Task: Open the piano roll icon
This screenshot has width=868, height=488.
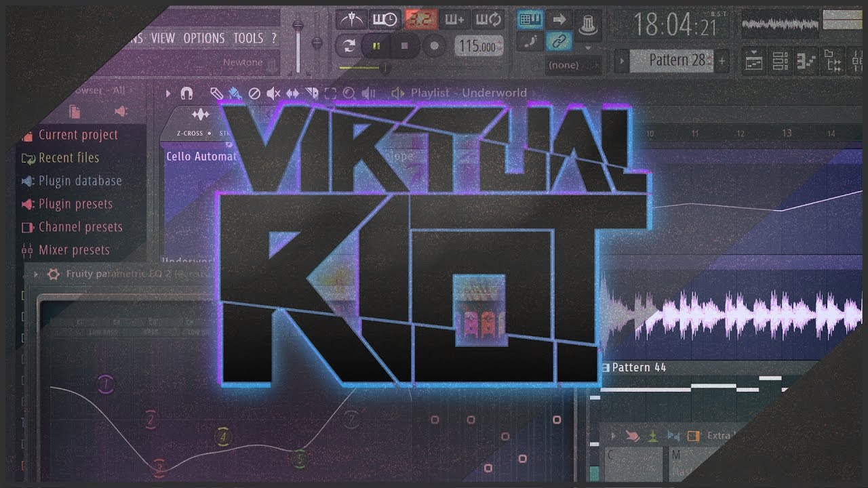Action: [x=806, y=61]
